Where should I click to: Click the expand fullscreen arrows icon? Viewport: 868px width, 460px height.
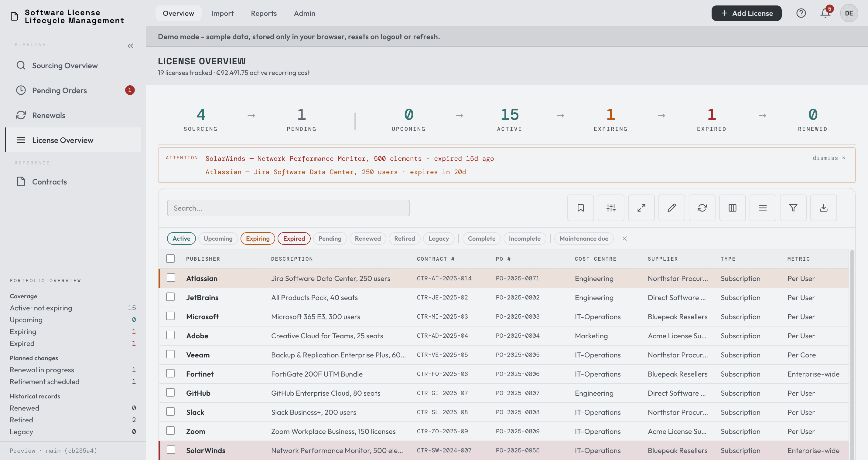coord(641,208)
